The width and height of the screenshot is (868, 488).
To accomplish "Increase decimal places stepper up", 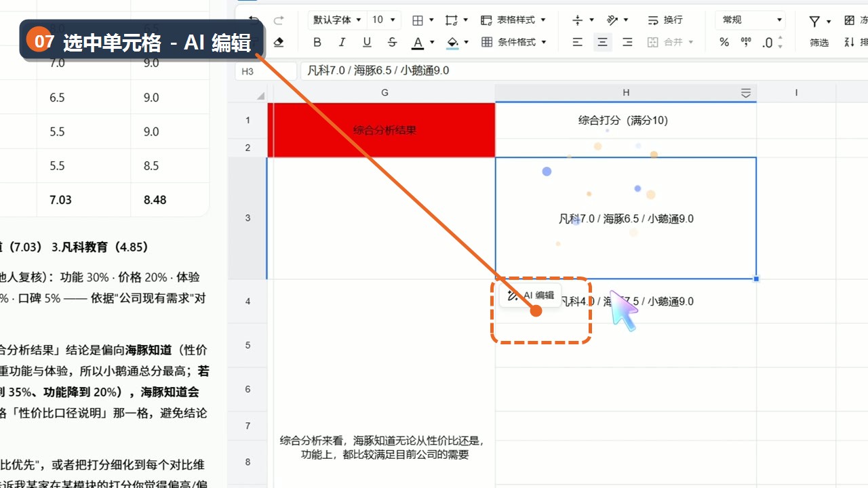I will click(x=780, y=39).
